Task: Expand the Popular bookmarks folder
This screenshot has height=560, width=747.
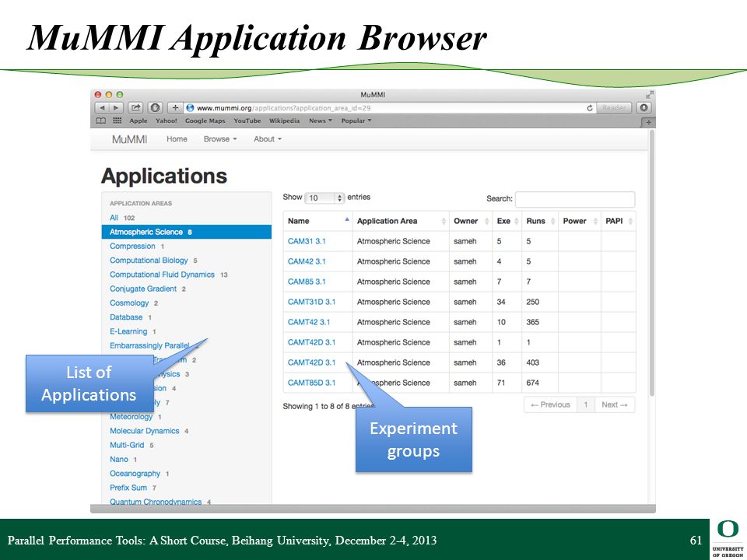Action: (356, 121)
